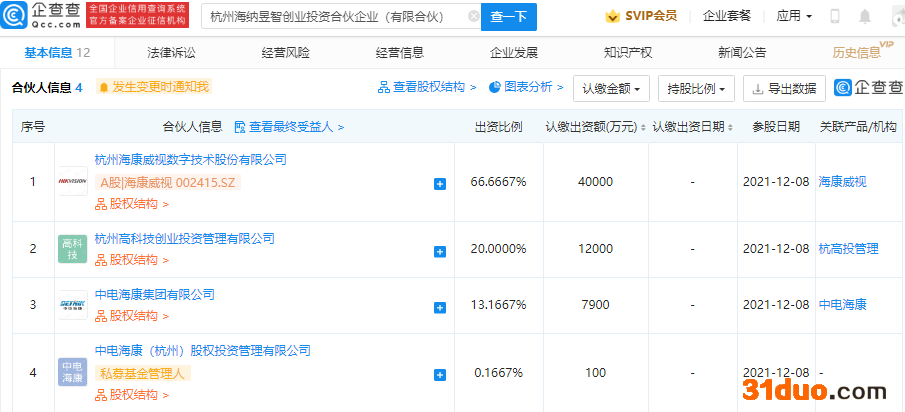Switch to 经营信息 tab
Viewport: 905px width, 412px height.
coord(400,53)
